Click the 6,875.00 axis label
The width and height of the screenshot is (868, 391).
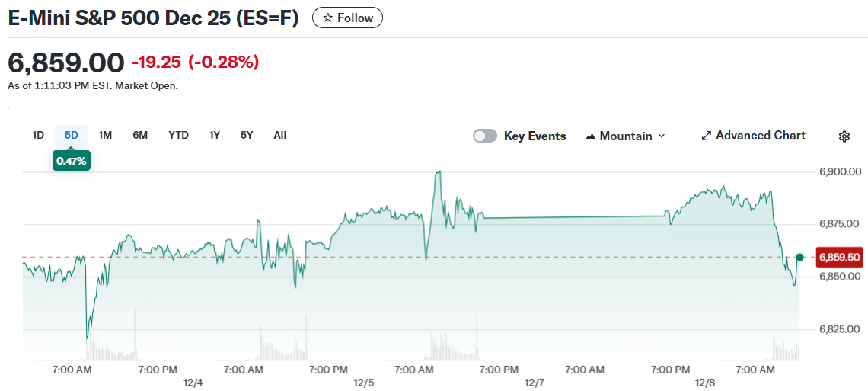click(839, 224)
